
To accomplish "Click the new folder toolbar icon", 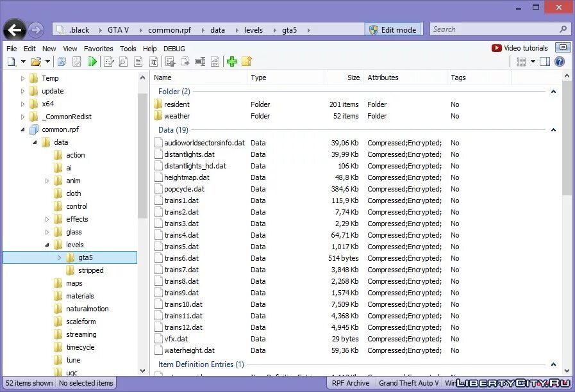I will coord(246,61).
